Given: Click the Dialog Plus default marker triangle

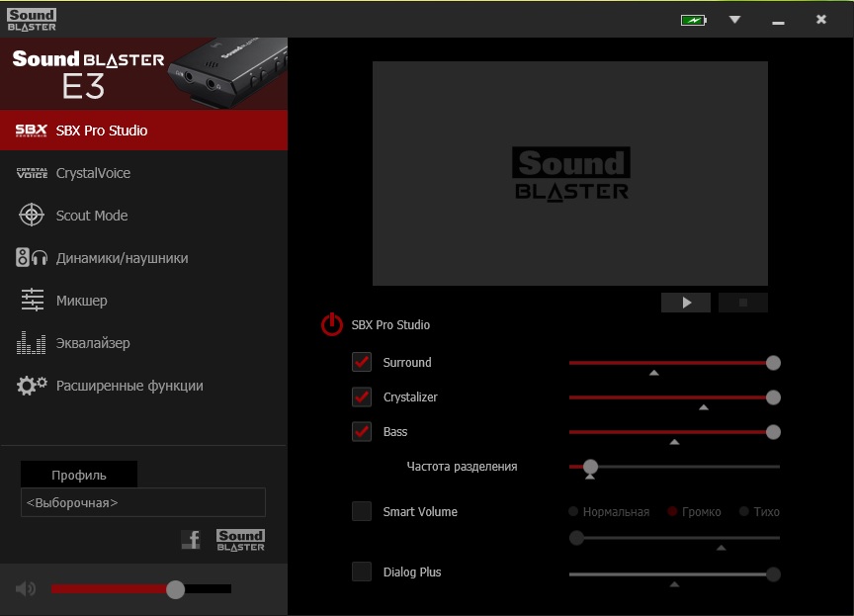Looking at the screenshot, I should [x=674, y=584].
